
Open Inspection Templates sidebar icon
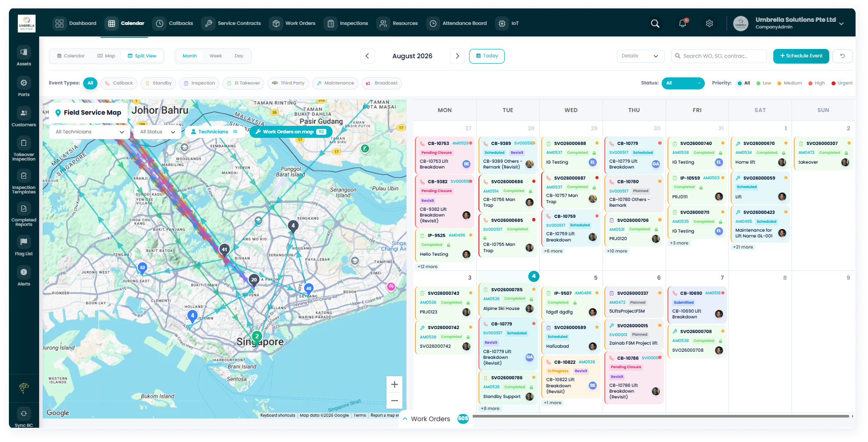(24, 176)
